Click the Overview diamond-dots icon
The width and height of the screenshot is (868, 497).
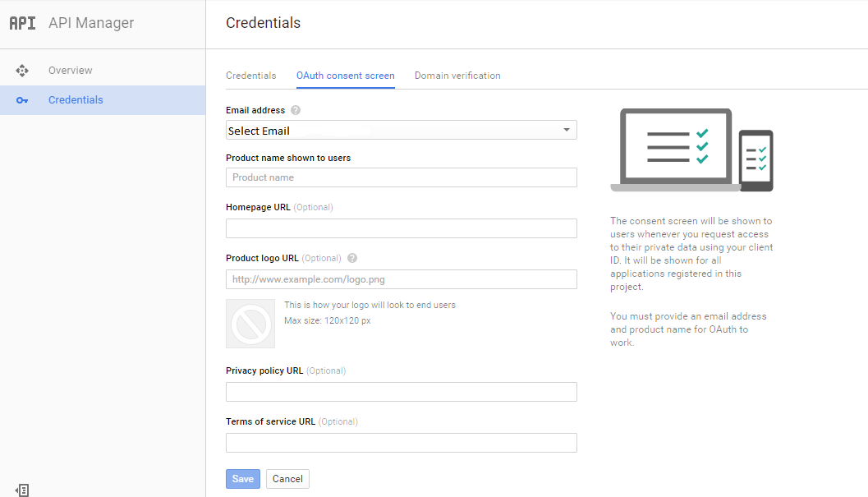(x=22, y=71)
